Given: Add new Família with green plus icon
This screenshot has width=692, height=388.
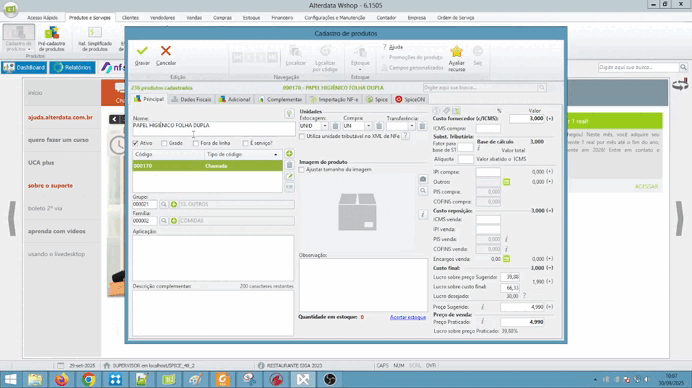Looking at the screenshot, I should coord(174,221).
